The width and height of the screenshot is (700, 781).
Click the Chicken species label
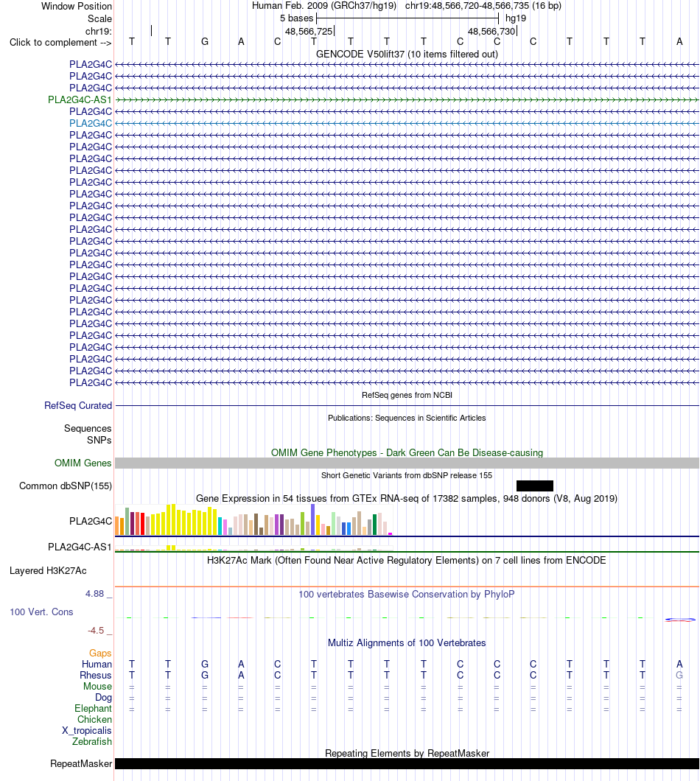click(x=94, y=719)
